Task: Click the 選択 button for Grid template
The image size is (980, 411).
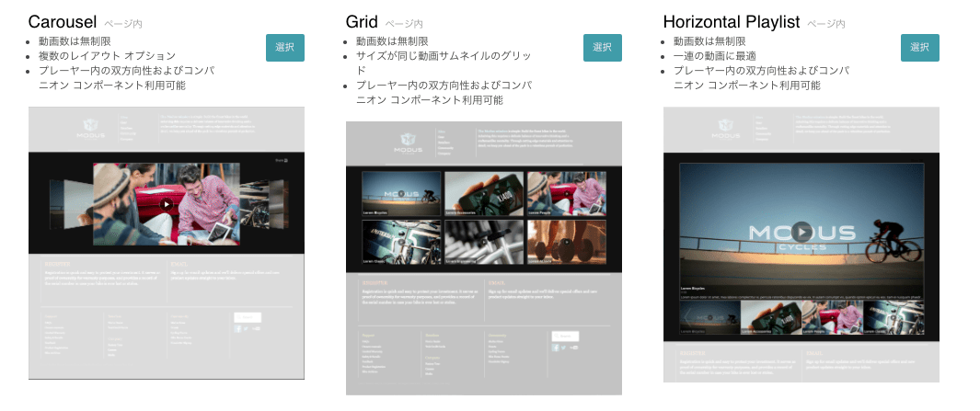Action: click(602, 48)
